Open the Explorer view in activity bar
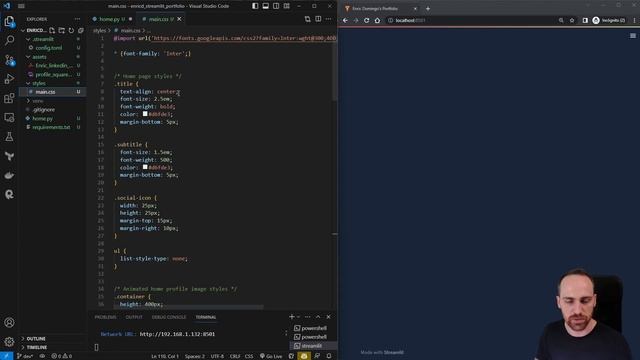This screenshot has height=360, width=640. tap(9, 21)
